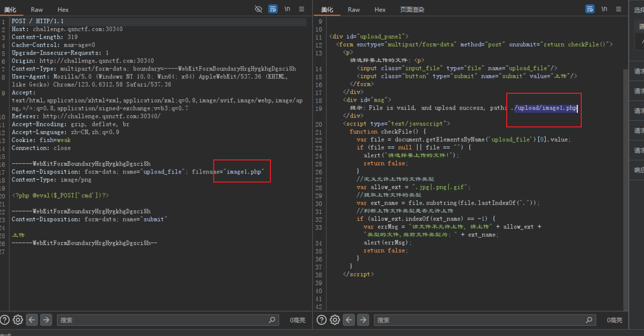Open response panel hamburger menu

(619, 9)
